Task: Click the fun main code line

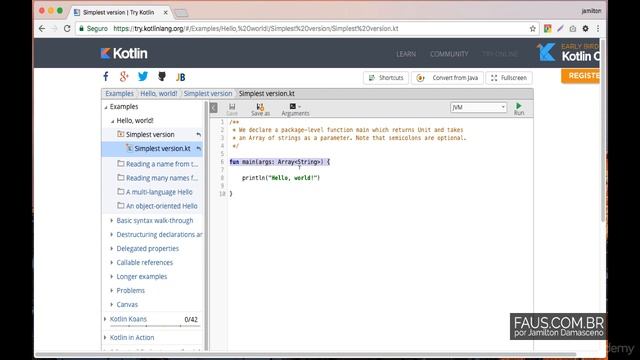Action: 280,162
